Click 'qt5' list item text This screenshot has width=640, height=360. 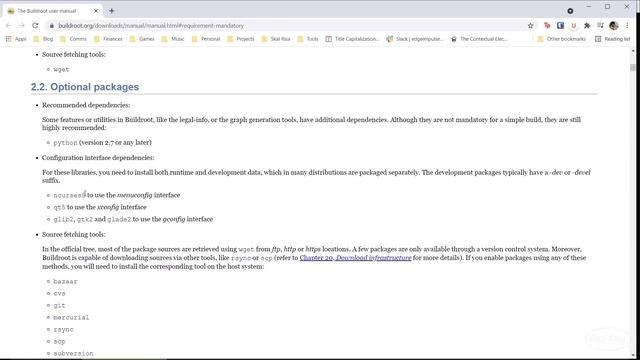pyautogui.click(x=59, y=207)
